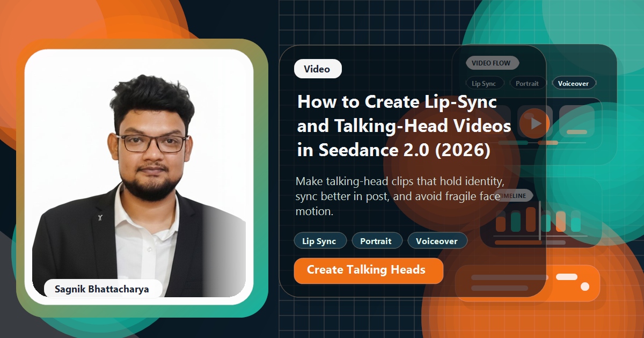Open the Seedance 2.0 article title link
Image resolution: width=644 pixels, height=338 pixels.
coord(402,126)
